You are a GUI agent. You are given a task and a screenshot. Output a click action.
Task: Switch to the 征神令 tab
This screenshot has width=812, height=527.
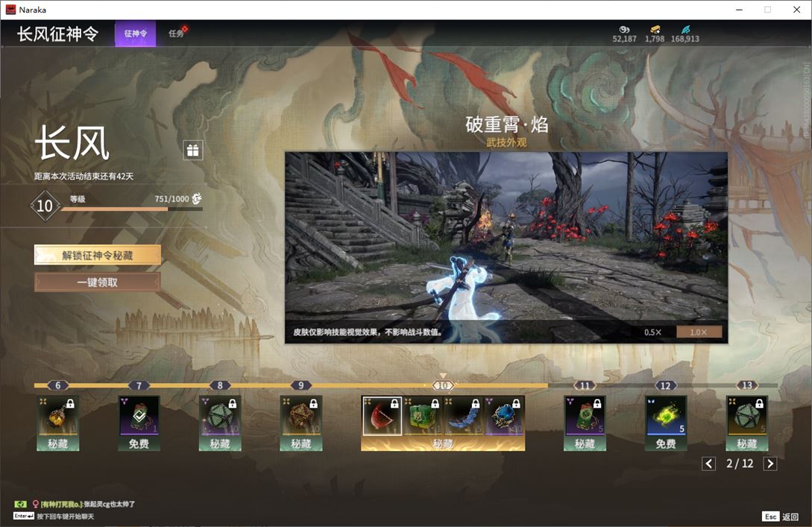point(135,34)
